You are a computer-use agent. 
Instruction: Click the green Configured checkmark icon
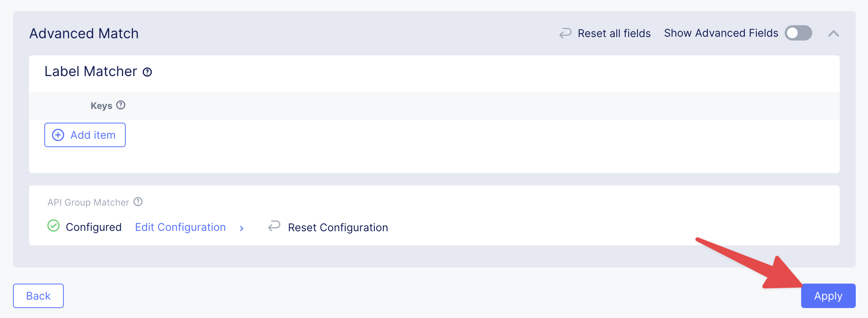53,226
